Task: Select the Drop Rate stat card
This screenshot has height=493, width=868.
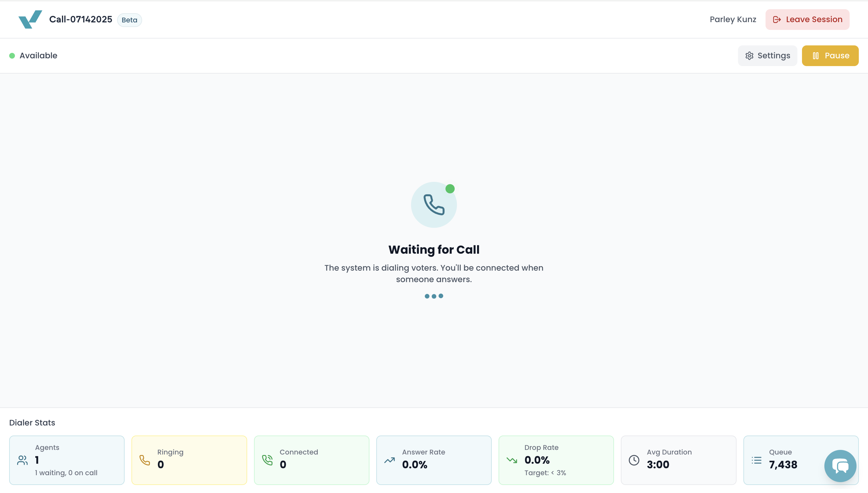Action: [556, 460]
